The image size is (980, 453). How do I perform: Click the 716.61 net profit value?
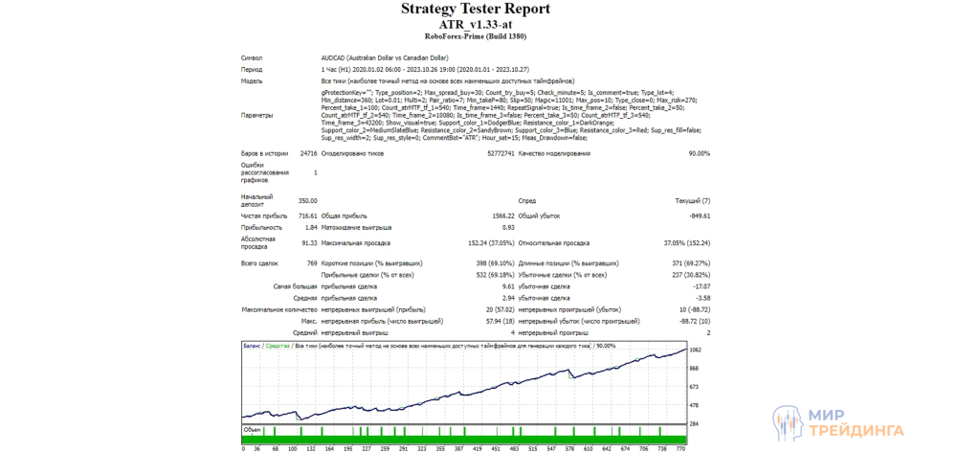click(x=304, y=217)
